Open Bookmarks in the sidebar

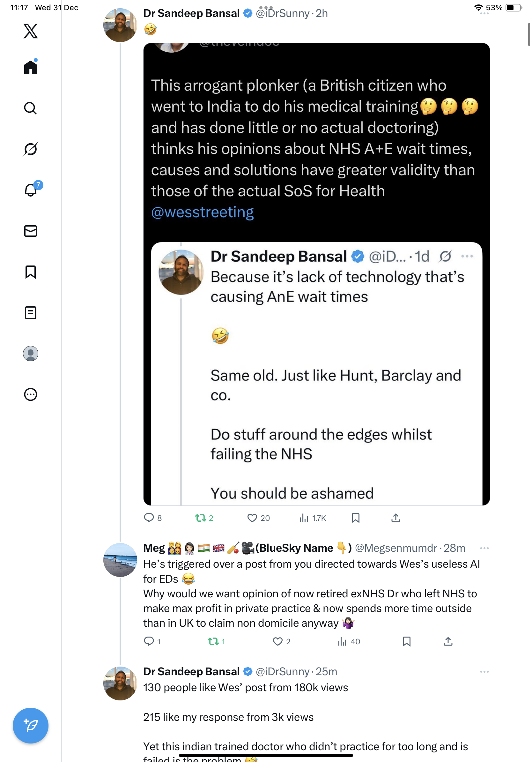pos(31,272)
